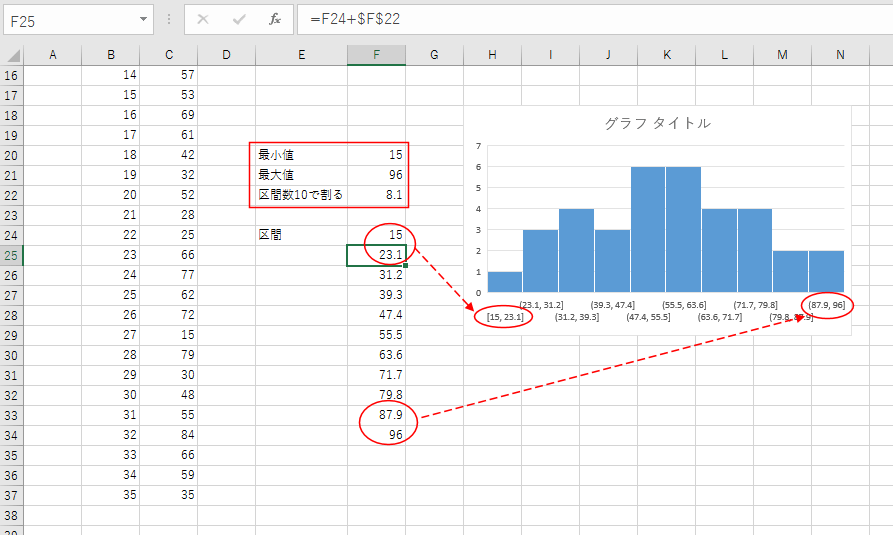The image size is (893, 535).
Task: Select cell C26 containing 77
Action: 168,275
